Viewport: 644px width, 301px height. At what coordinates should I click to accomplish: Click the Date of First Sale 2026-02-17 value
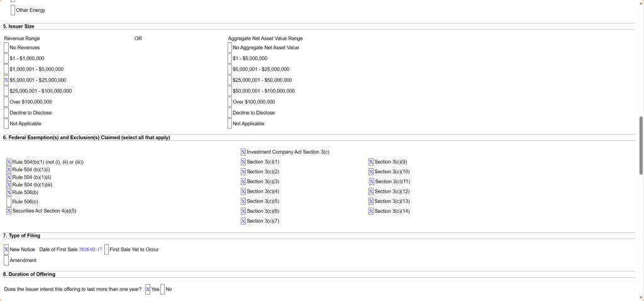[90, 249]
